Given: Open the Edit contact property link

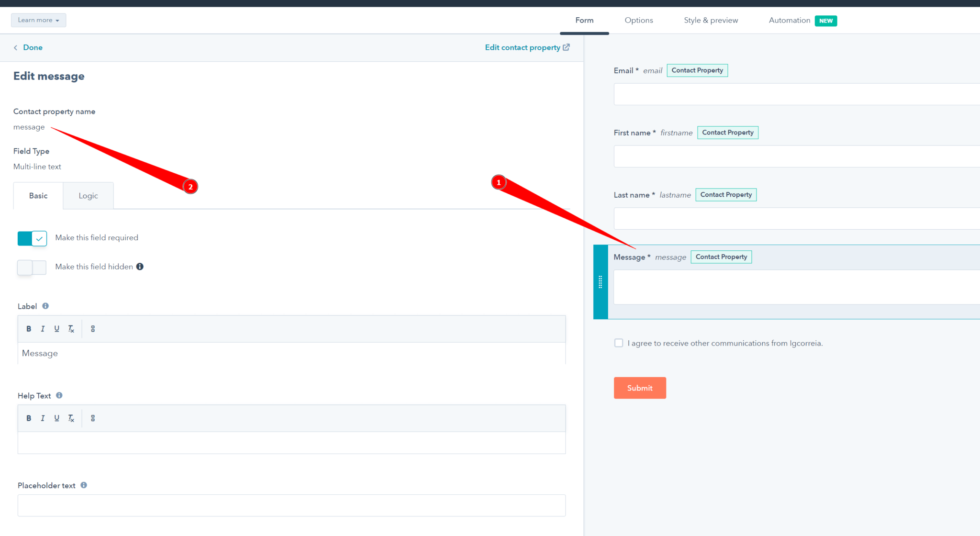Looking at the screenshot, I should coord(523,47).
